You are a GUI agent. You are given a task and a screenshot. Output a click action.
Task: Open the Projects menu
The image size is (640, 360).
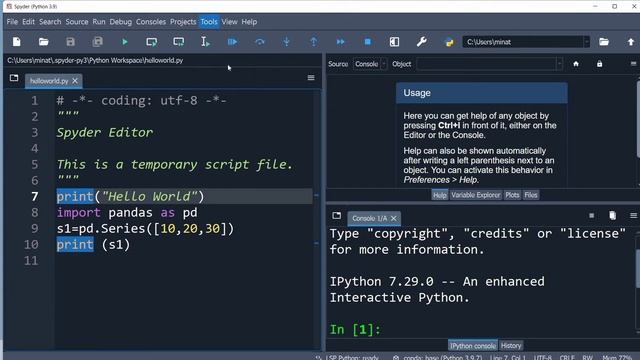point(183,22)
